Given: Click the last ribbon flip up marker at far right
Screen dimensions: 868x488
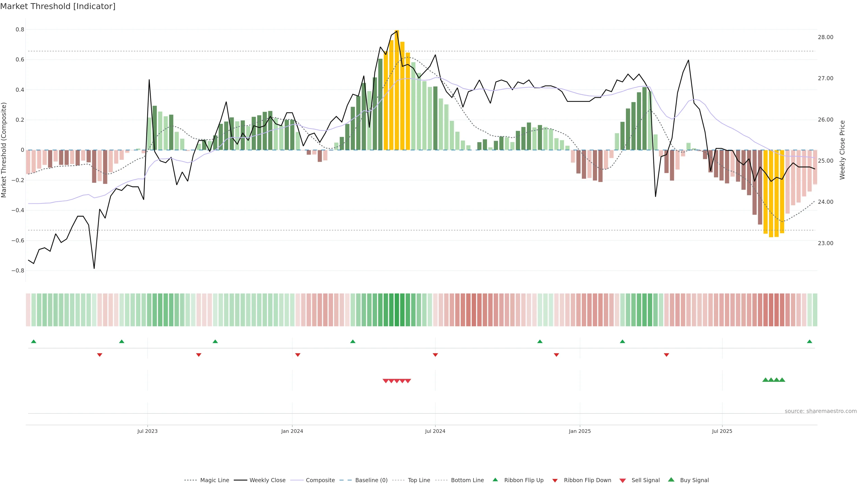Looking at the screenshot, I should (809, 342).
